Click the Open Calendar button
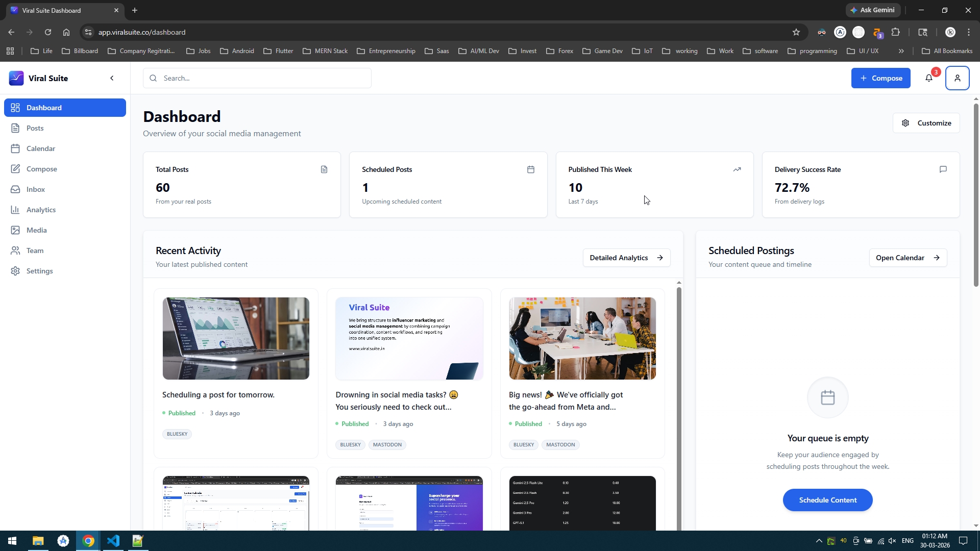 tap(908, 258)
